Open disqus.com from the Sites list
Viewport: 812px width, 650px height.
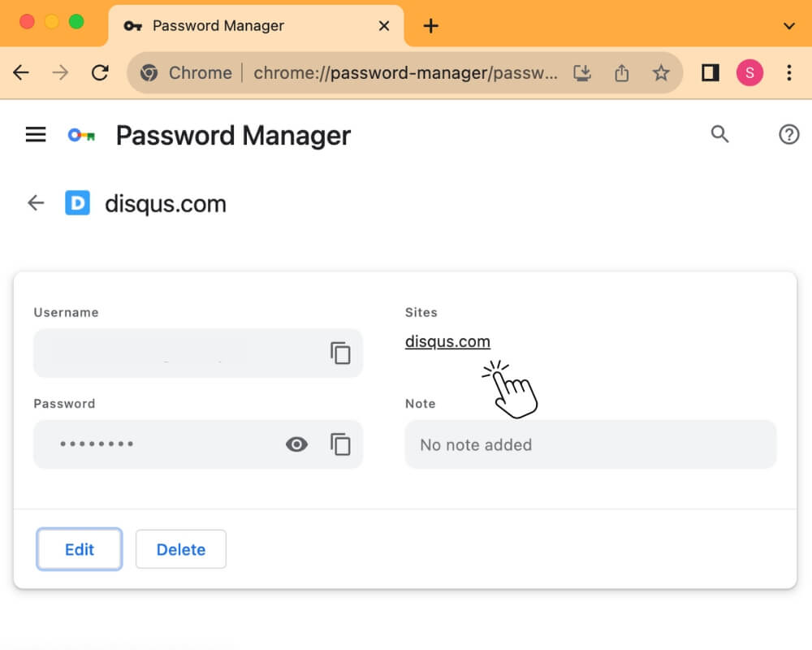pyautogui.click(x=447, y=341)
